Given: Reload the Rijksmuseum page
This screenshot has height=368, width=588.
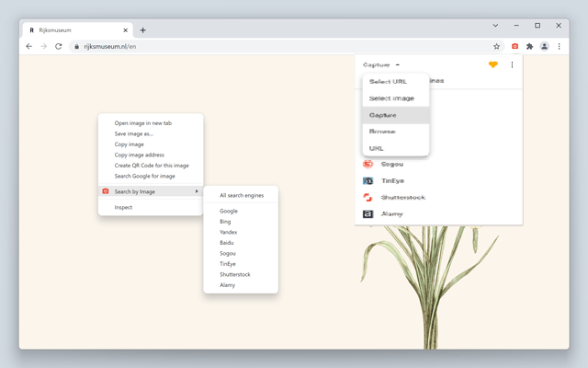Looking at the screenshot, I should (59, 46).
